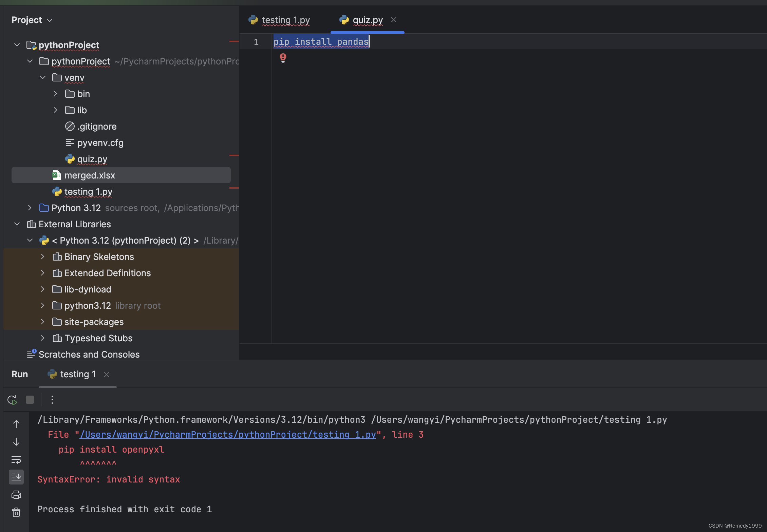
Task: Toggle Scroll to End in Run console
Action: pyautogui.click(x=16, y=477)
